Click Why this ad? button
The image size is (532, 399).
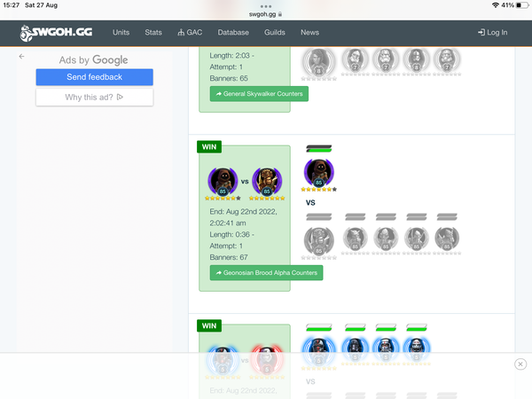pos(94,98)
